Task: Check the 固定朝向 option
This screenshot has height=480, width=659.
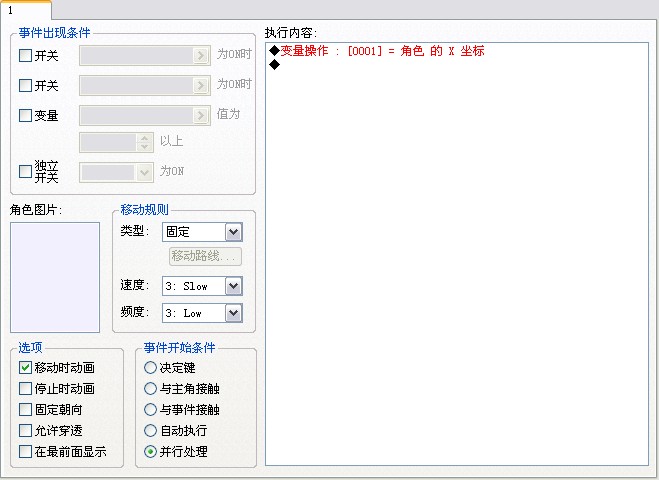Action: tap(25, 409)
